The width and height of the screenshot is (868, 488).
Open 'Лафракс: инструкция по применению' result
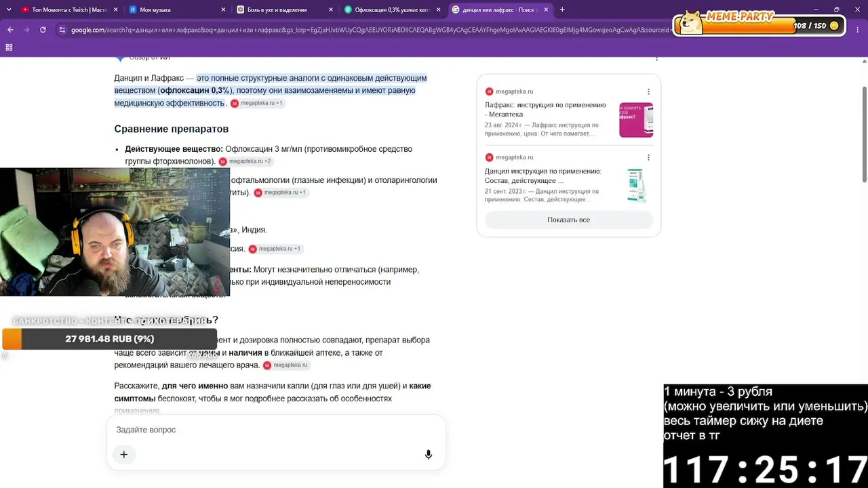[545, 110]
